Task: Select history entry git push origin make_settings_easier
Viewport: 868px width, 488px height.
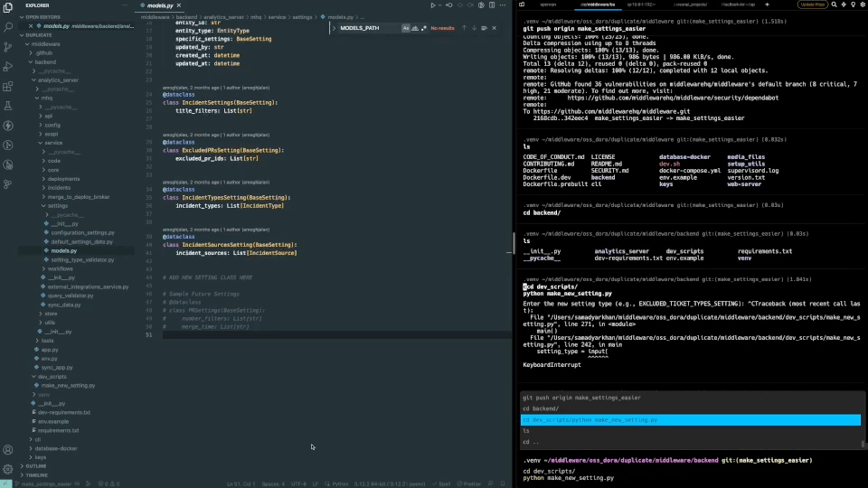Action: (x=691, y=398)
